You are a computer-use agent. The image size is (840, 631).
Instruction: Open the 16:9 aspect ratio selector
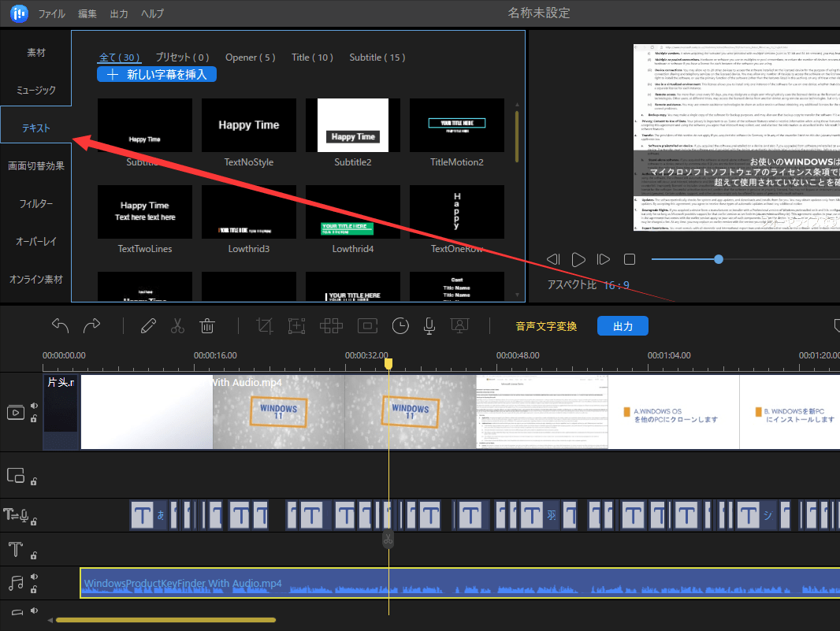616,285
